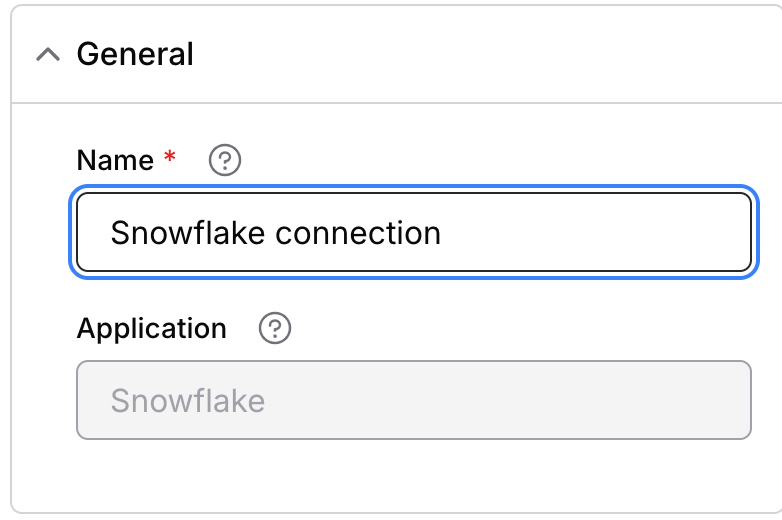Image resolution: width=782 pixels, height=520 pixels.
Task: Click the red required asterisk
Action: click(x=170, y=158)
